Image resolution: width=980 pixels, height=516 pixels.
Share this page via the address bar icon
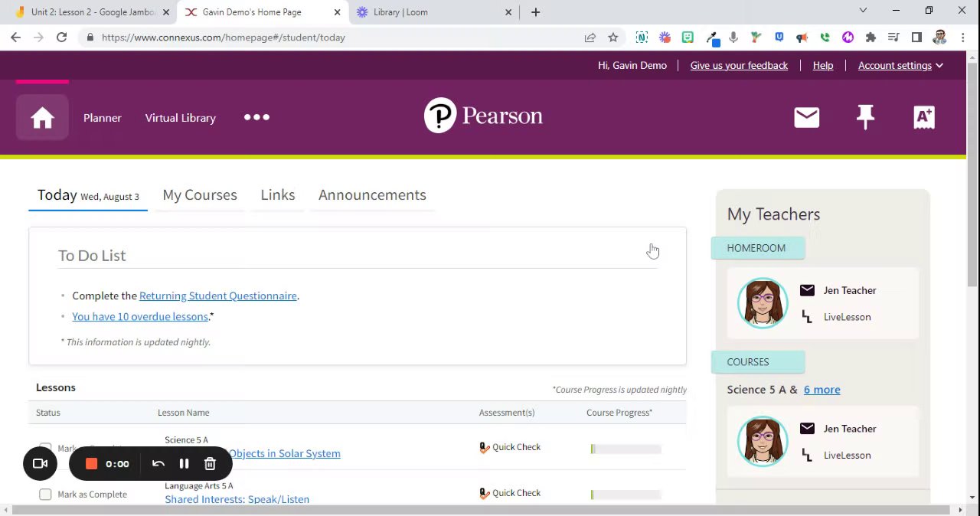pyautogui.click(x=590, y=37)
